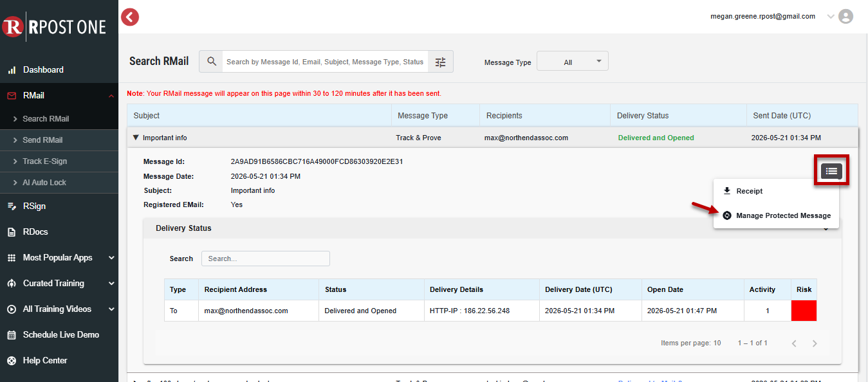Click the Receipt download icon
This screenshot has width=868, height=382.
click(x=727, y=191)
